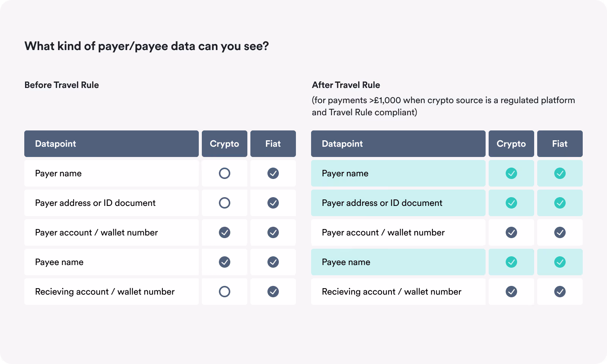The height and width of the screenshot is (364, 607).
Task: Click empty circle for Recieving account Crypto before Travel Rule
Action: (225, 292)
